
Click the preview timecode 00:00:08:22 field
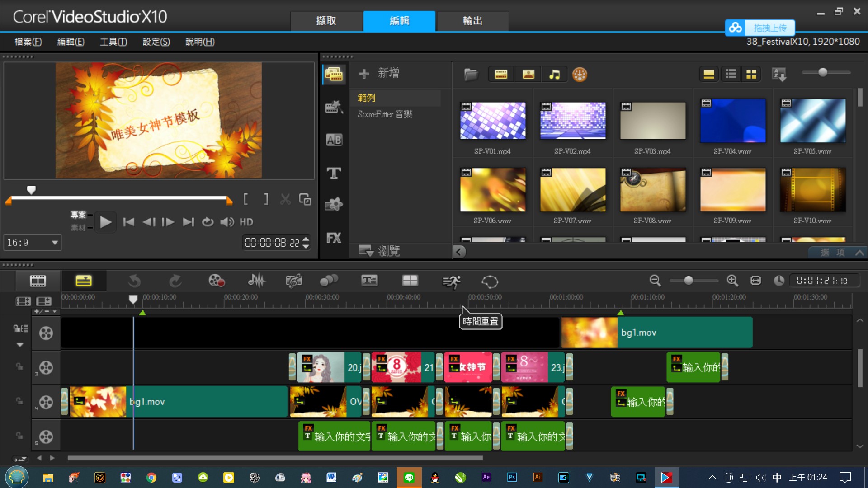pos(272,243)
